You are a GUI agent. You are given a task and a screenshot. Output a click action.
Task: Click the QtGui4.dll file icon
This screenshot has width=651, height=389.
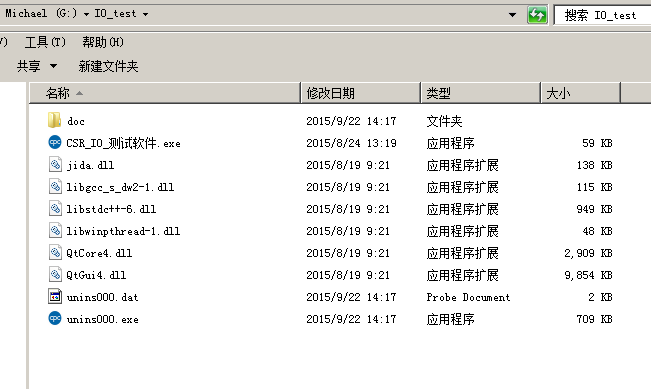click(55, 274)
